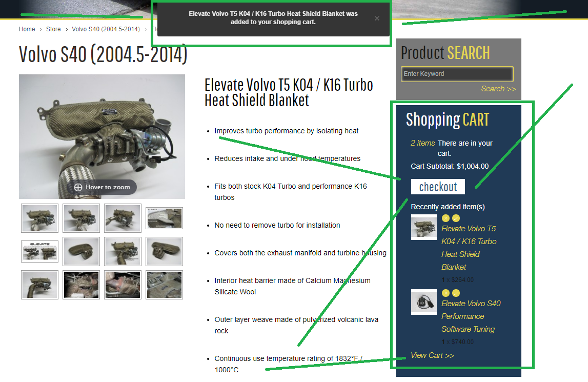Click the heat shield thumbnail in the cart
Screen dimensions: 588x382
pyautogui.click(x=424, y=227)
